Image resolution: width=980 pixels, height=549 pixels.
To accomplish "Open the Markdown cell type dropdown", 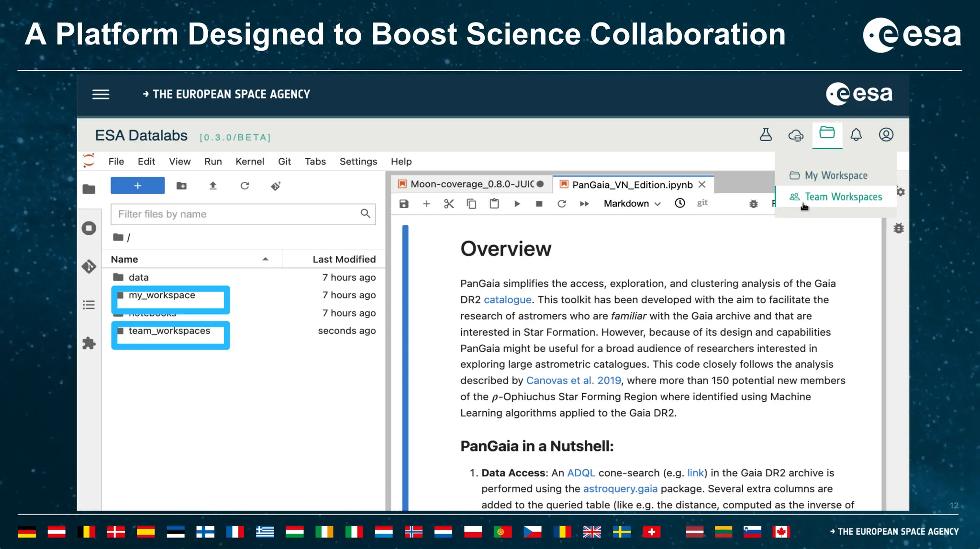I will pos(632,204).
